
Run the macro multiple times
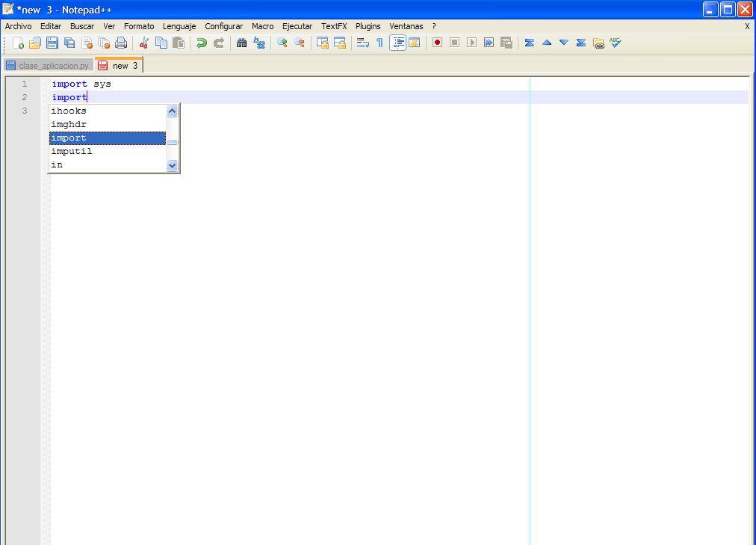coord(489,43)
